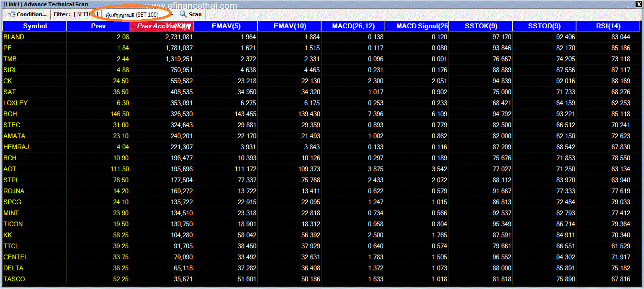Click KK MACD value 2.500

click(376, 235)
